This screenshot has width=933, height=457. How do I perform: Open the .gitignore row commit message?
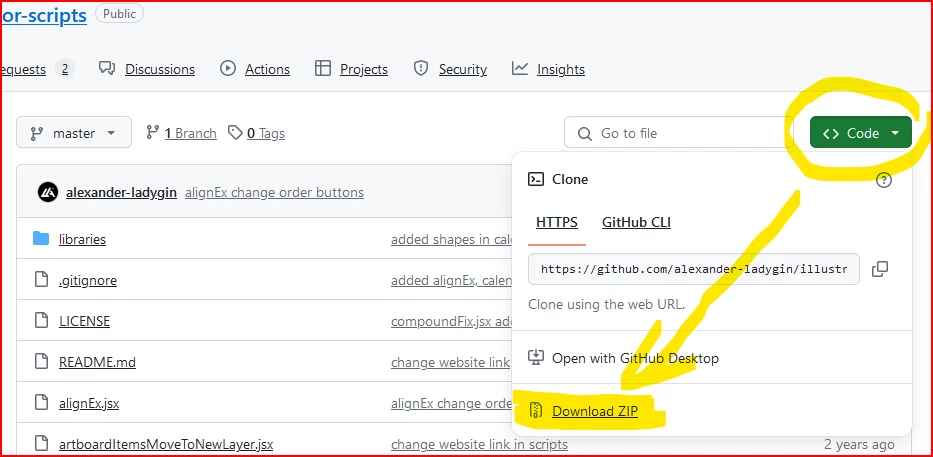pyautogui.click(x=451, y=280)
